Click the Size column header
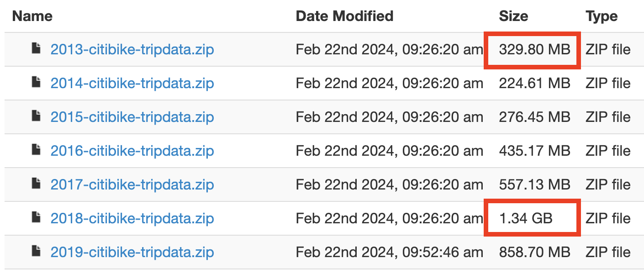The image size is (644, 274). 513,16
